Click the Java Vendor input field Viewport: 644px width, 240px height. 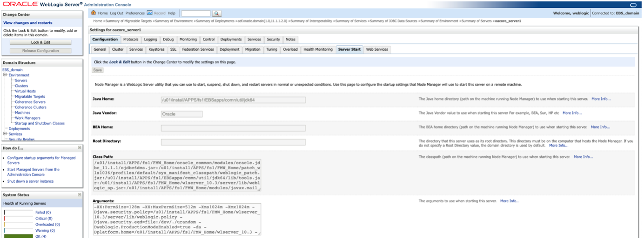click(x=181, y=114)
